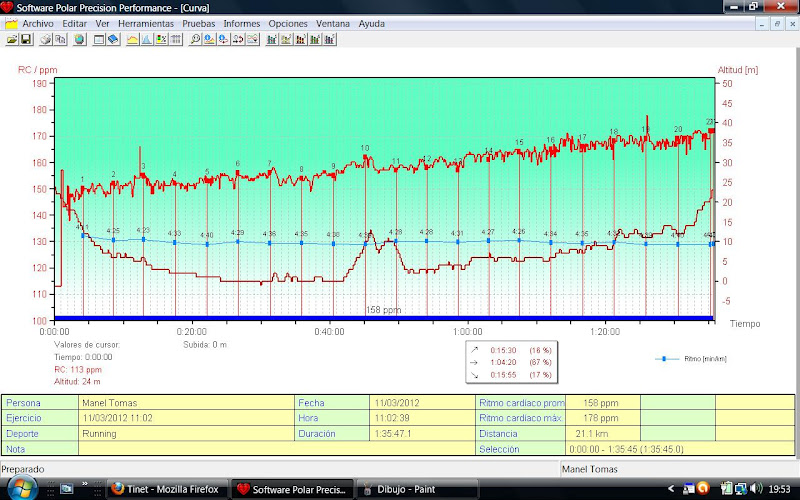
Task: Switch to Dibujo - Paint taskbar button
Action: click(x=417, y=489)
